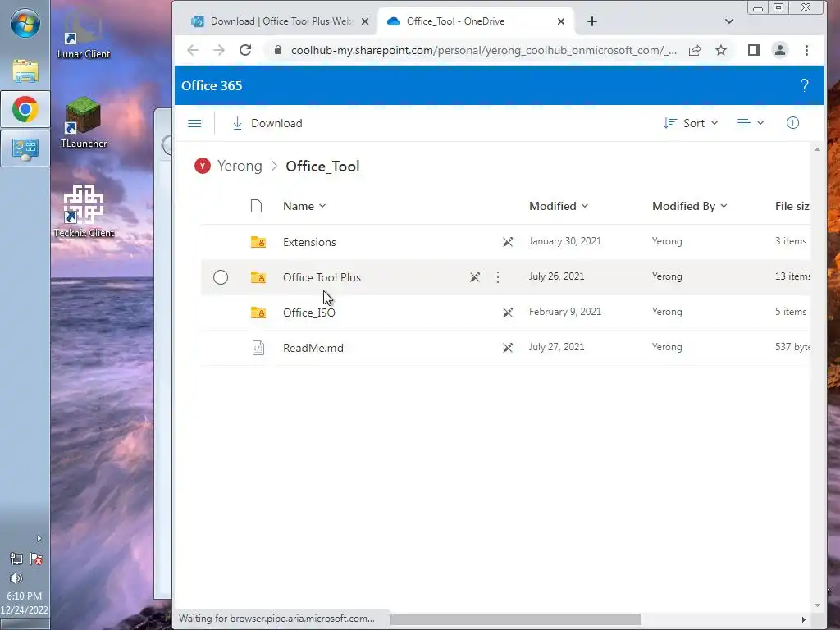Click the file type column icon
Viewport: 840px width, 630px height.
pyautogui.click(x=257, y=206)
